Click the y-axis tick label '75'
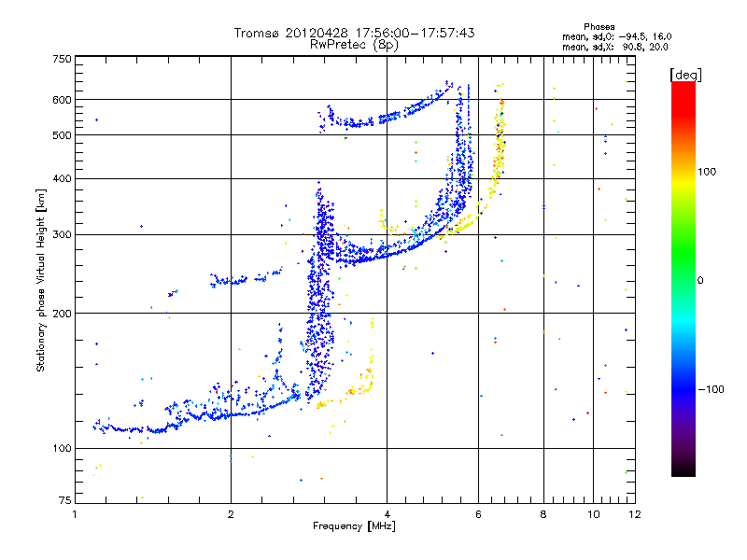Viewport: 747px width, 560px height. click(65, 500)
